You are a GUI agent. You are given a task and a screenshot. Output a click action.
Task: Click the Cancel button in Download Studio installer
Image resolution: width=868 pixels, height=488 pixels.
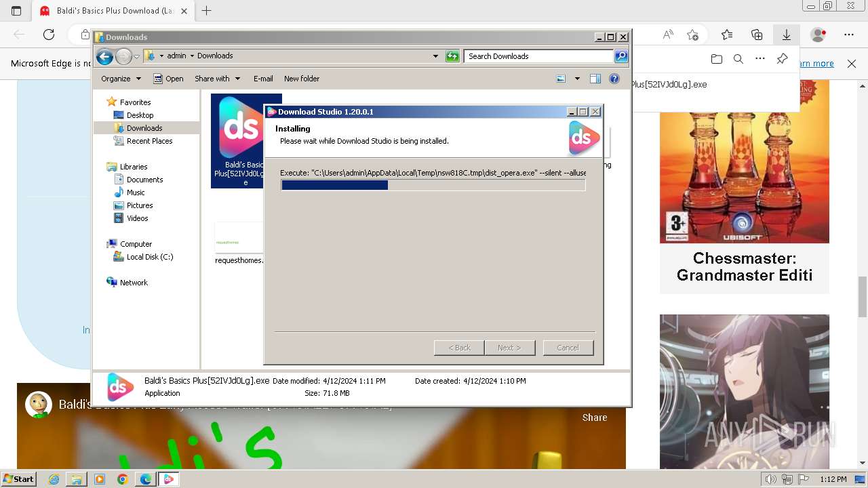tap(568, 348)
